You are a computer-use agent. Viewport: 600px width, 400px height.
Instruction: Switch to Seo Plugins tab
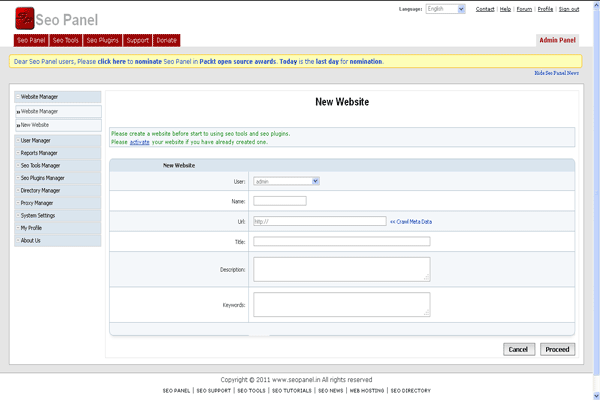pos(103,41)
